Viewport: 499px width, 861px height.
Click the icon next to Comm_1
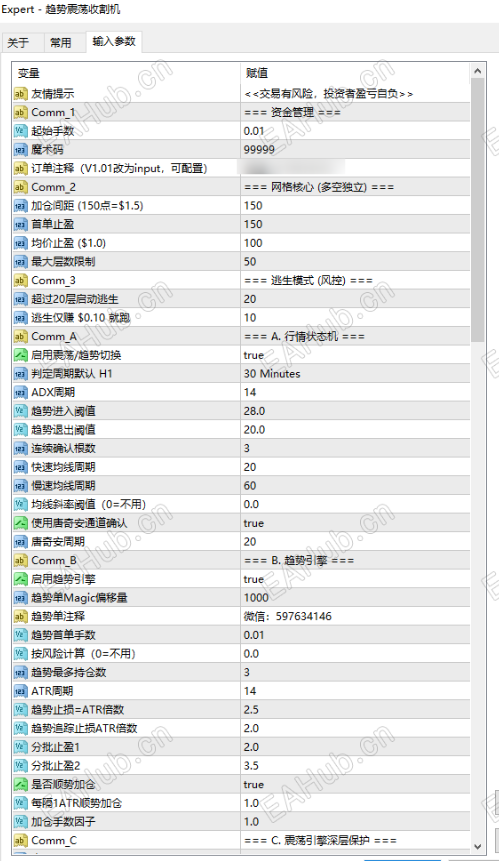(x=20, y=113)
